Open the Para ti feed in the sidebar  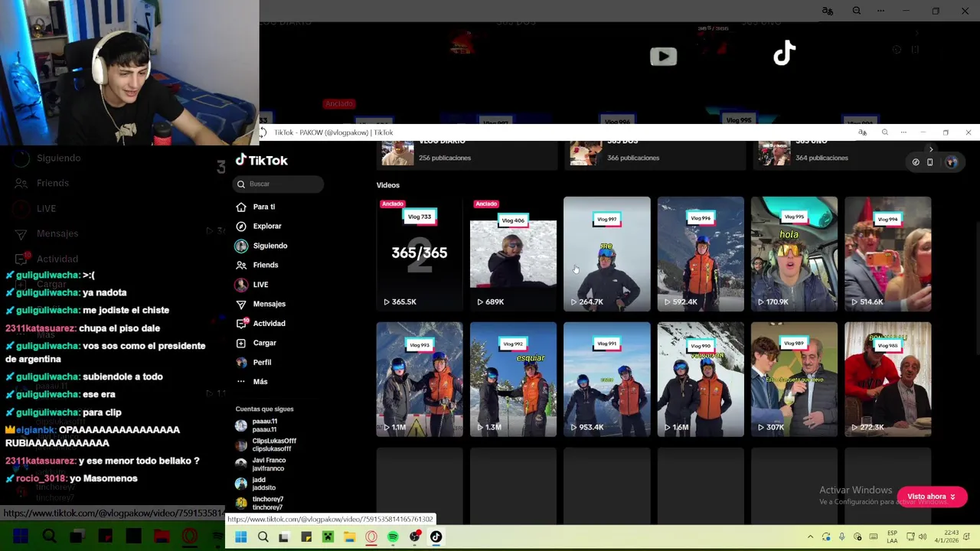(x=256, y=207)
